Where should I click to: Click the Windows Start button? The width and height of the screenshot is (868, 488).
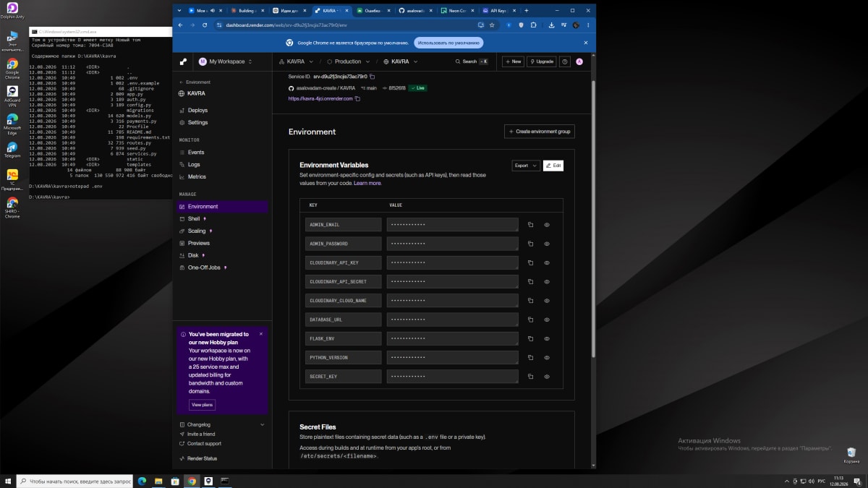(x=7, y=481)
